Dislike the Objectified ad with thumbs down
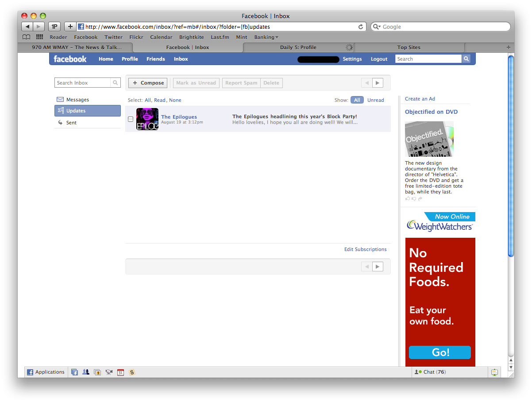 [414, 199]
